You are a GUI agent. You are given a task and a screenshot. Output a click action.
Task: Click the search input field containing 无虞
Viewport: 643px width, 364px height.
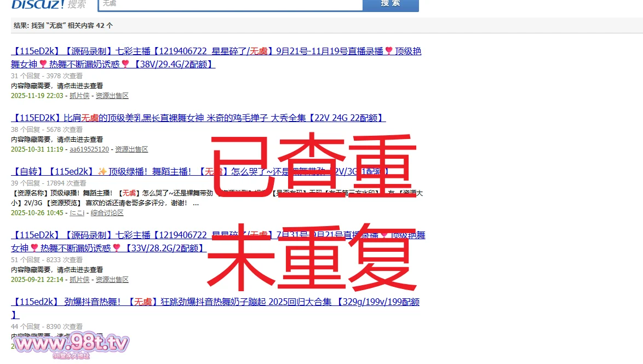coord(230,4)
